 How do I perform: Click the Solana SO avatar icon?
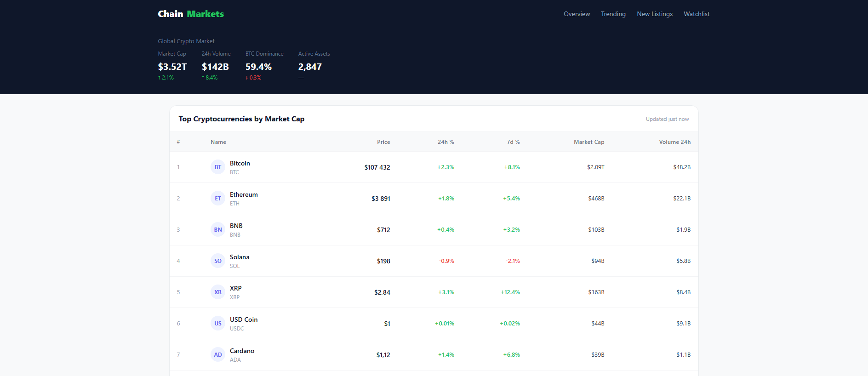[218, 261]
